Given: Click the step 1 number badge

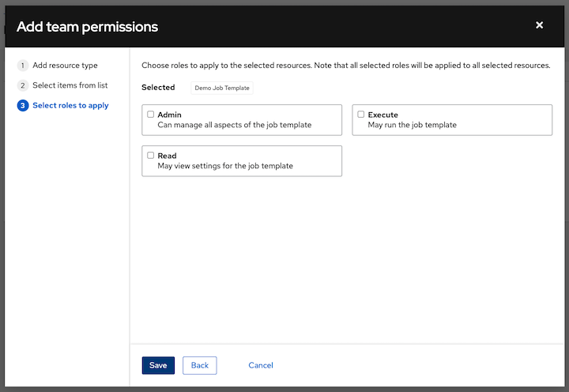Looking at the screenshot, I should point(23,66).
